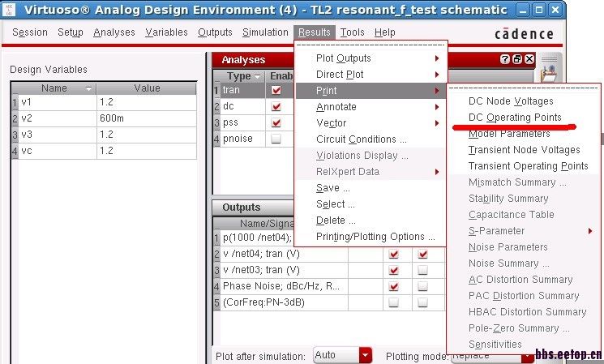Viewport: 604px width, 364px height.
Task: Click the vc variable name cell
Action: coord(58,151)
